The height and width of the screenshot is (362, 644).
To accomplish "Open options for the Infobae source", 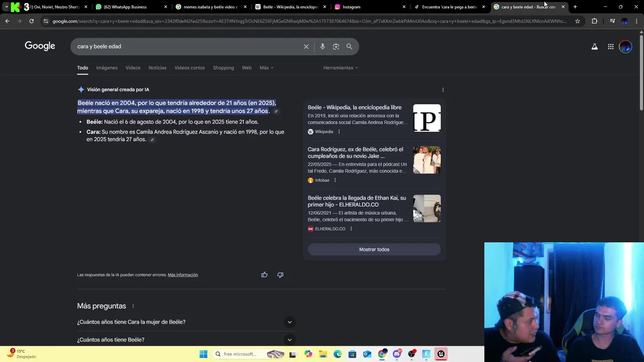I will point(335,180).
